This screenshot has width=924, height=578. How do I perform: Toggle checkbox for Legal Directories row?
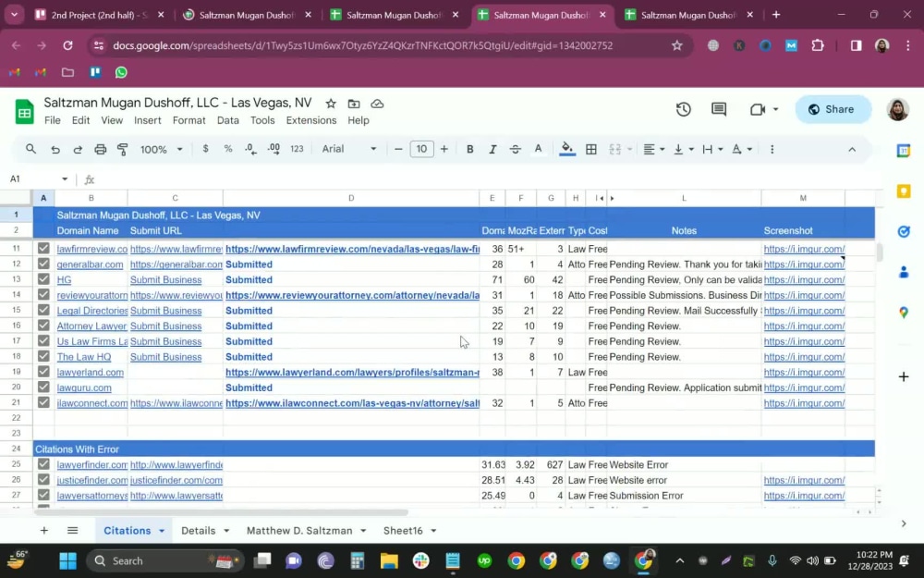pyautogui.click(x=43, y=310)
